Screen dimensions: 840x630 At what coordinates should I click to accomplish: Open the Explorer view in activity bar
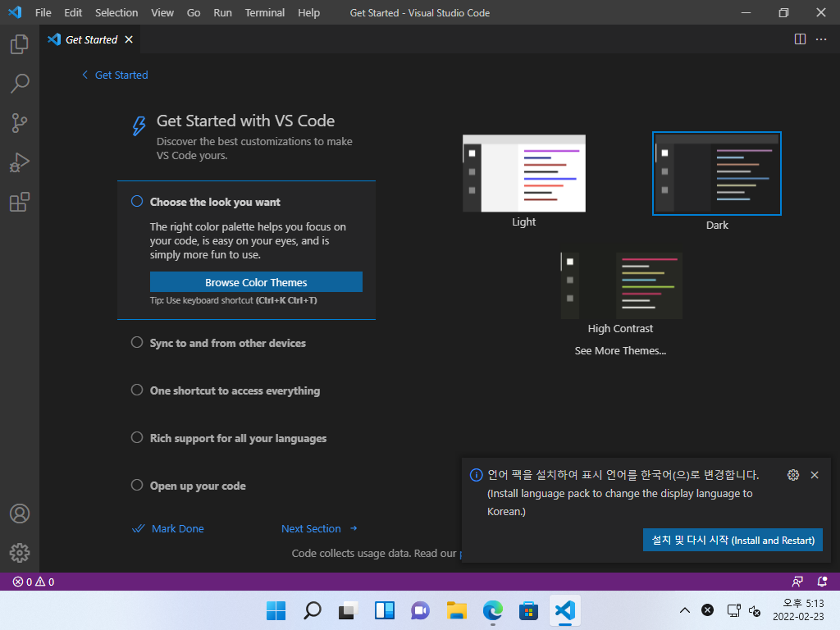click(x=20, y=44)
